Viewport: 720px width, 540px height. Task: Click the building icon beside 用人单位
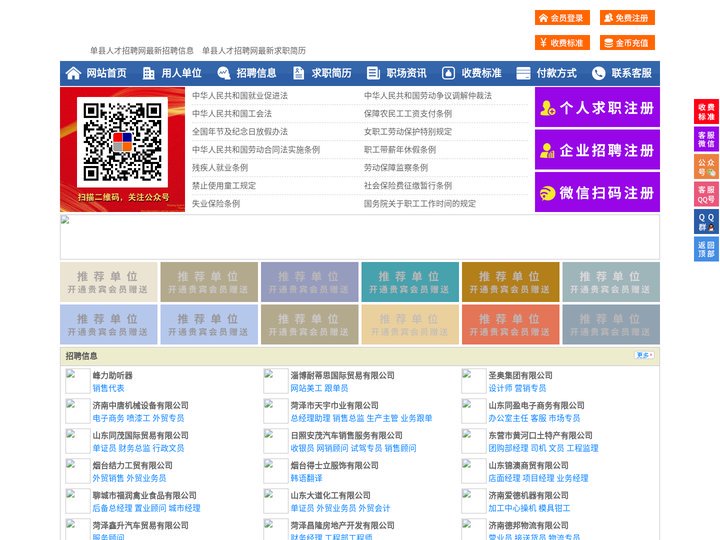[x=148, y=73]
